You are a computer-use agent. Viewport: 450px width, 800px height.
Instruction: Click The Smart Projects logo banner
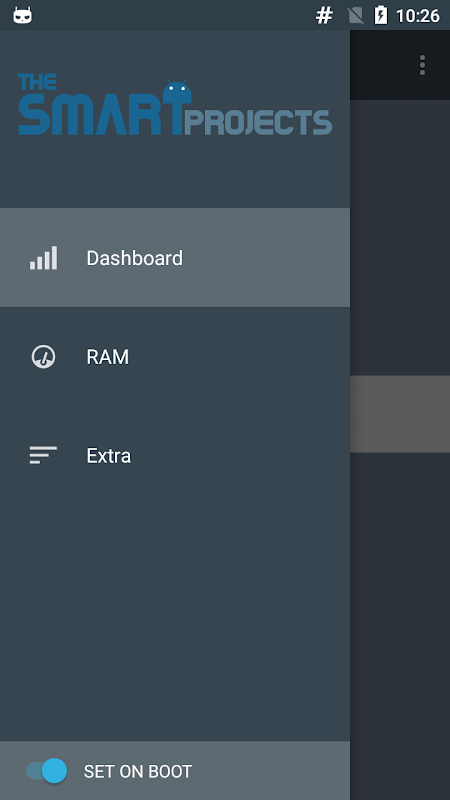coord(175,106)
